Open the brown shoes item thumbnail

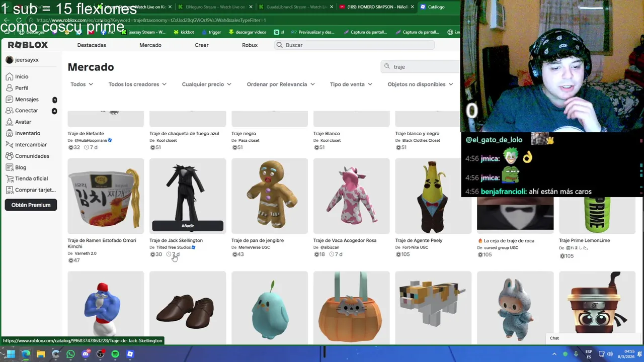pyautogui.click(x=188, y=308)
